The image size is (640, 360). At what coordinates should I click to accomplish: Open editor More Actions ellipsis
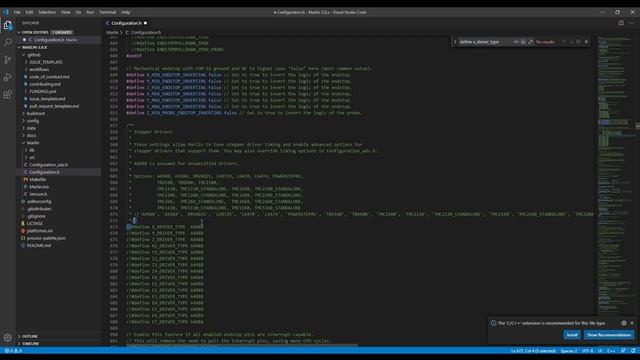point(632,23)
